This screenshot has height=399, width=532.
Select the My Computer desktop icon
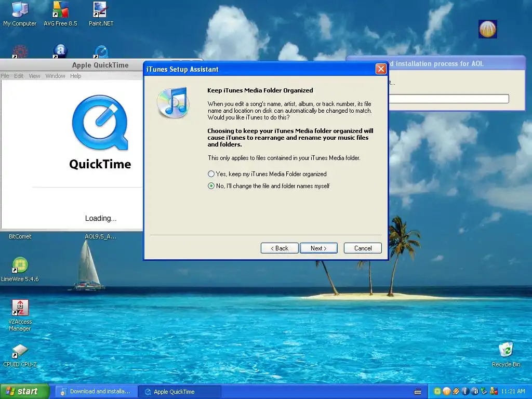pyautogui.click(x=20, y=14)
